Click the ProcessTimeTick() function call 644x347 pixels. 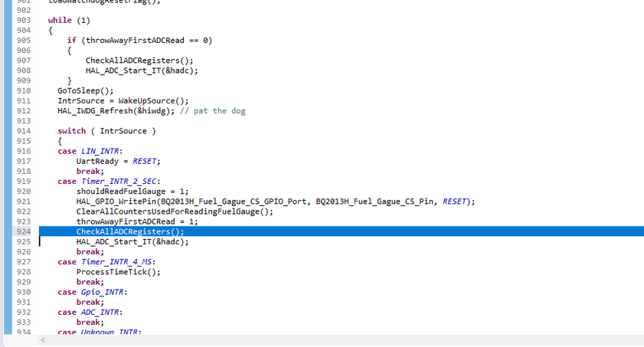tap(118, 272)
